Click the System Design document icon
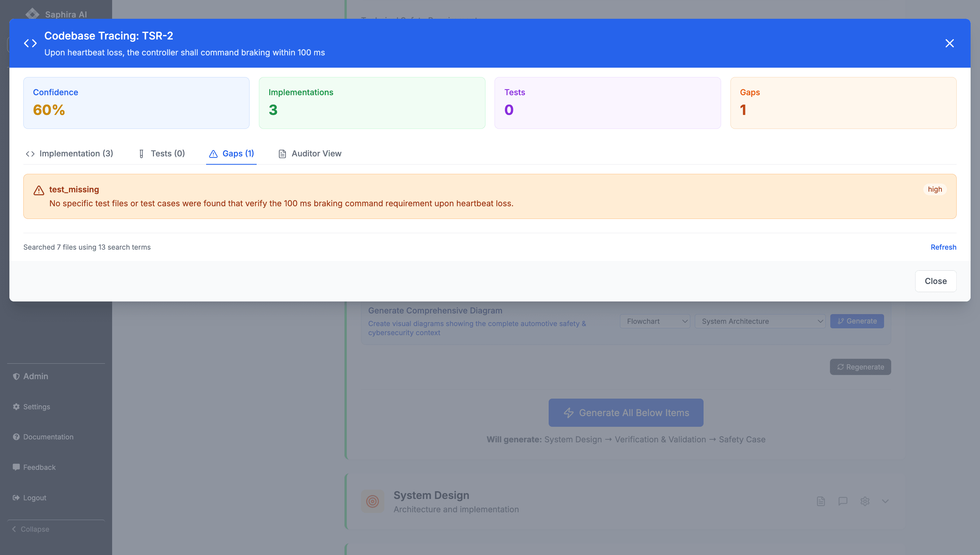The height and width of the screenshot is (555, 980). pos(821,501)
